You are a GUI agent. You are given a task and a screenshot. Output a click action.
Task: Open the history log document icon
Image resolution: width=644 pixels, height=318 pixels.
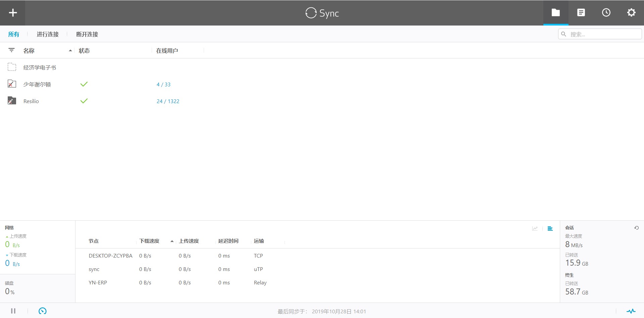(581, 13)
